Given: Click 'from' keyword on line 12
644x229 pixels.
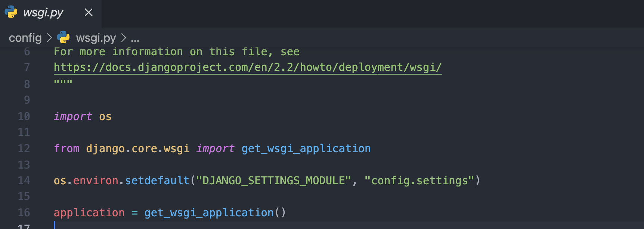Looking at the screenshot, I should point(66,148).
